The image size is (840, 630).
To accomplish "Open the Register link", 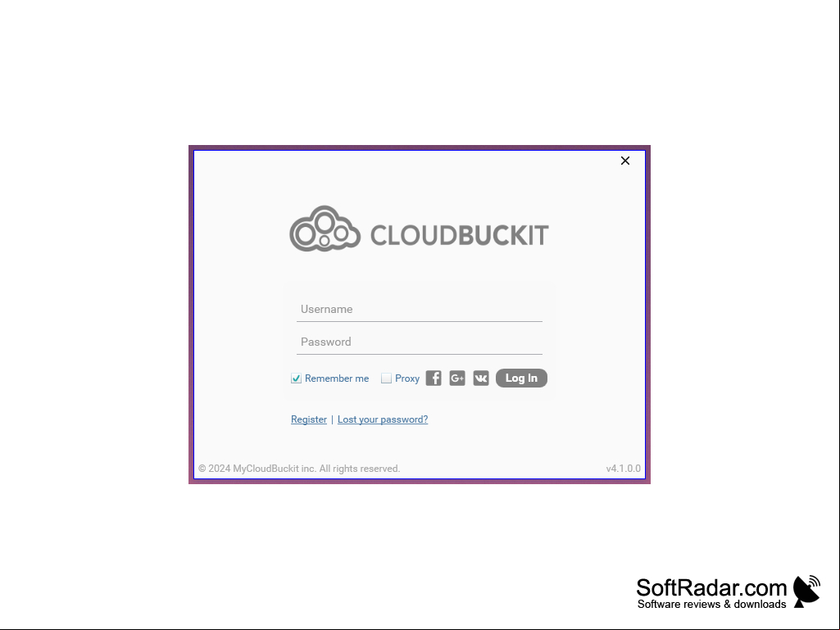I will point(309,419).
